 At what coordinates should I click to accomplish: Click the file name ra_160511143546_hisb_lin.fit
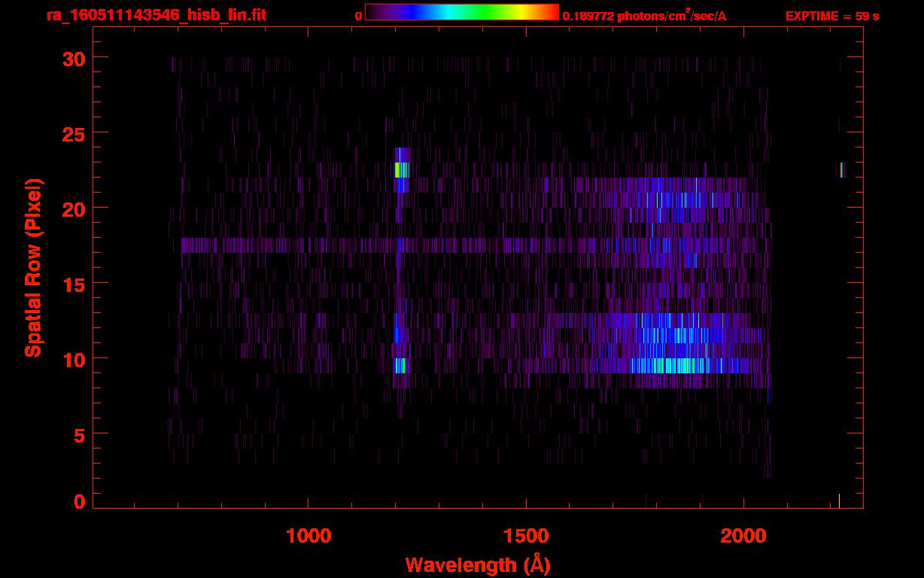pyautogui.click(x=156, y=15)
